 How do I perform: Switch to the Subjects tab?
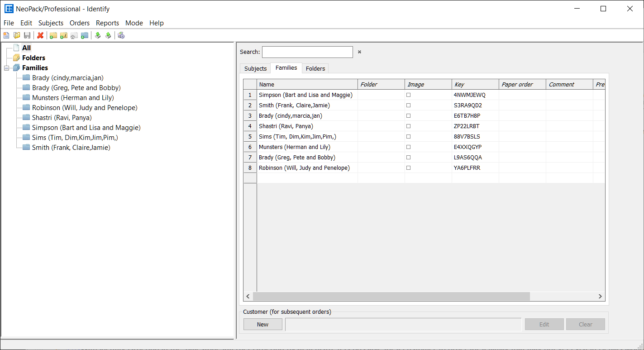tap(255, 68)
